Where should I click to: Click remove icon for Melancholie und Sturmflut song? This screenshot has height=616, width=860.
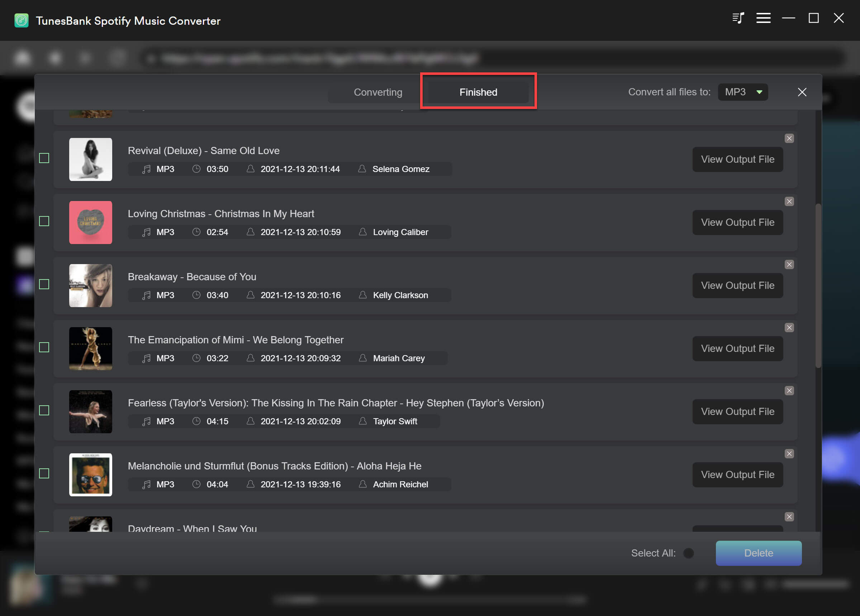[x=789, y=453]
